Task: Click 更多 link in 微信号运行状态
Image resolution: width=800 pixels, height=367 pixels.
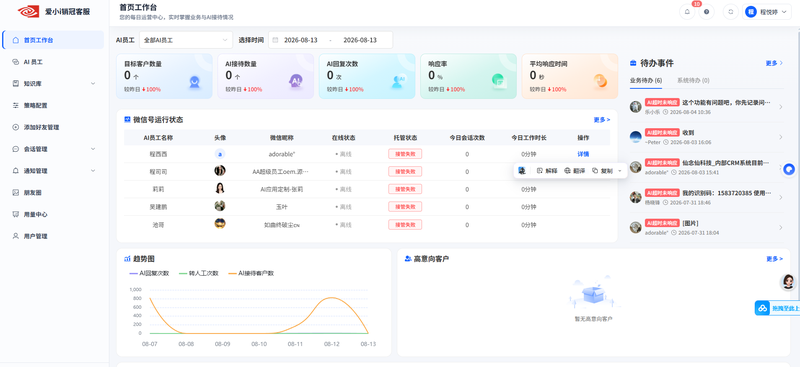Action: click(602, 120)
